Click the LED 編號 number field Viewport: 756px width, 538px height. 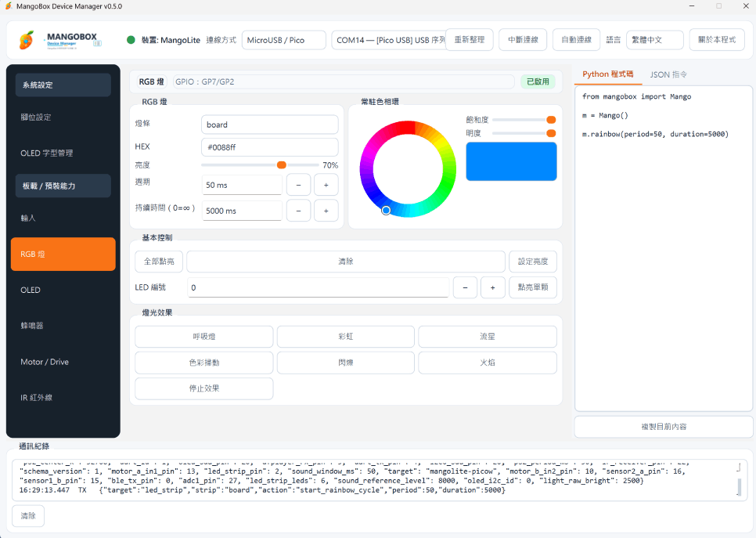[319, 287]
